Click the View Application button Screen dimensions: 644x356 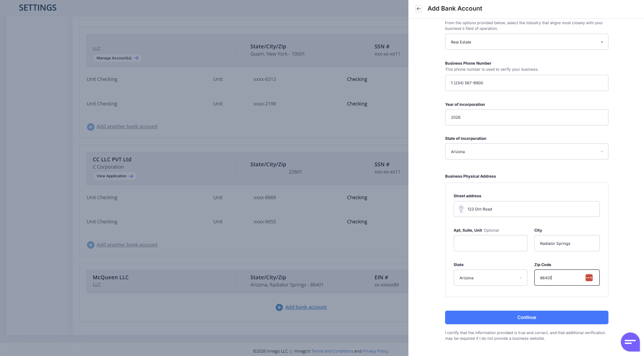115,176
